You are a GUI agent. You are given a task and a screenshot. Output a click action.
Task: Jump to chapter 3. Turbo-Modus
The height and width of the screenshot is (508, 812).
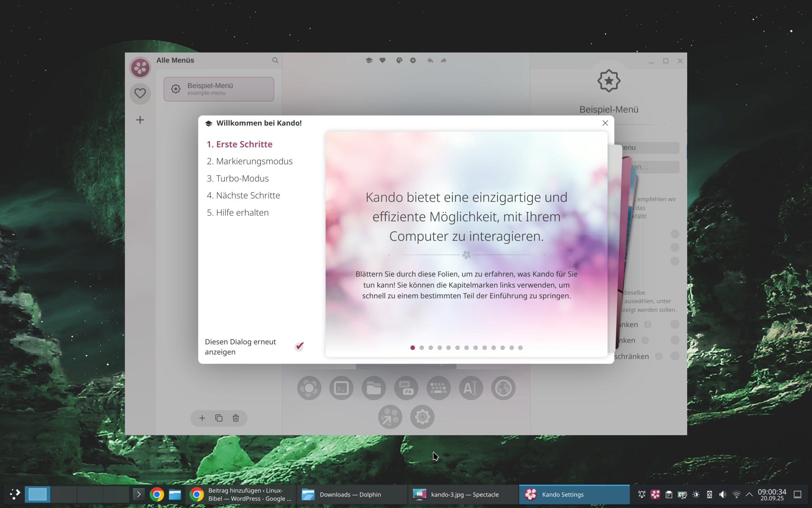[x=238, y=178]
